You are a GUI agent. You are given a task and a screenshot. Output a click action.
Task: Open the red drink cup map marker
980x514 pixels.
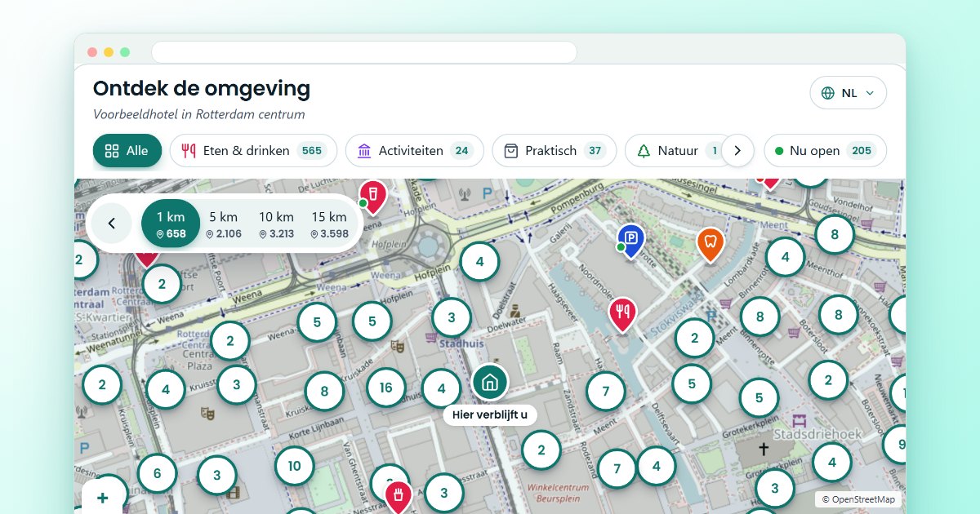372,196
